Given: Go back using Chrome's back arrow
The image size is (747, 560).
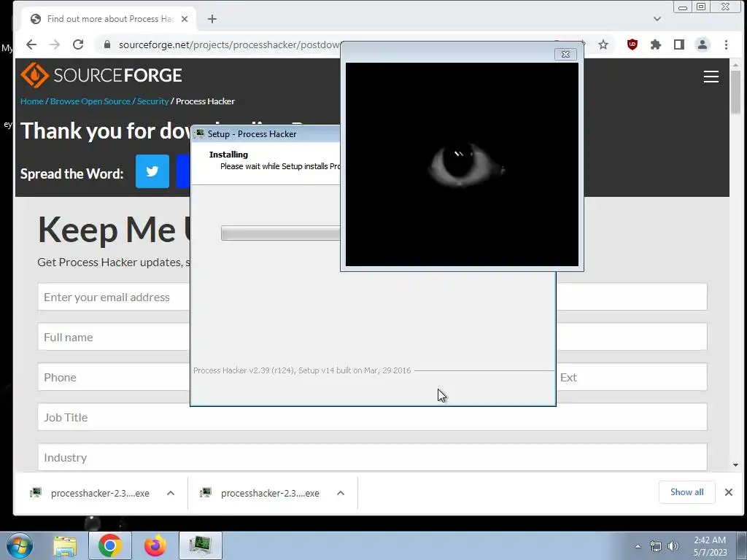Looking at the screenshot, I should (31, 44).
